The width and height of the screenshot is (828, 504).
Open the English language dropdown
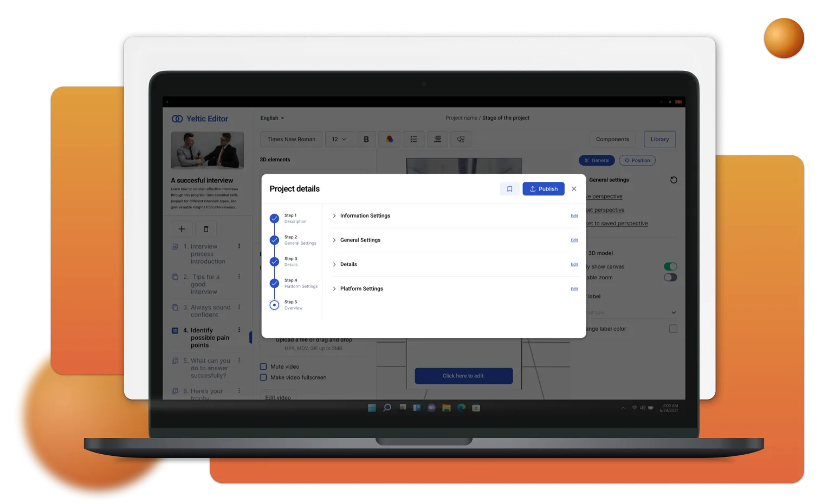272,118
